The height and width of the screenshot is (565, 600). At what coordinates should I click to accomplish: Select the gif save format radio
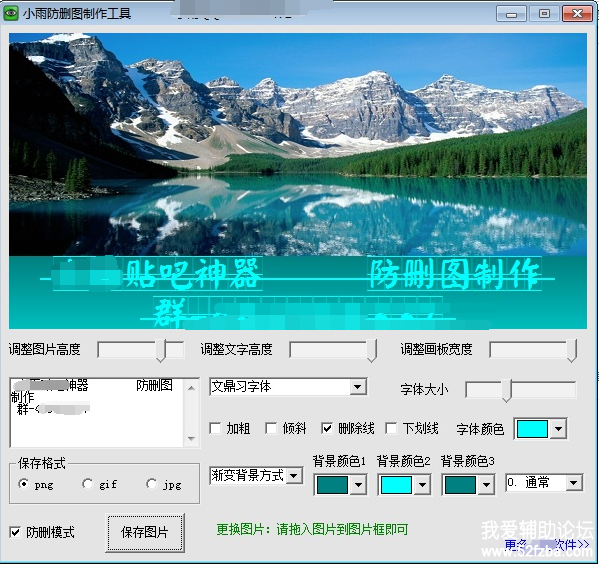[x=88, y=484]
